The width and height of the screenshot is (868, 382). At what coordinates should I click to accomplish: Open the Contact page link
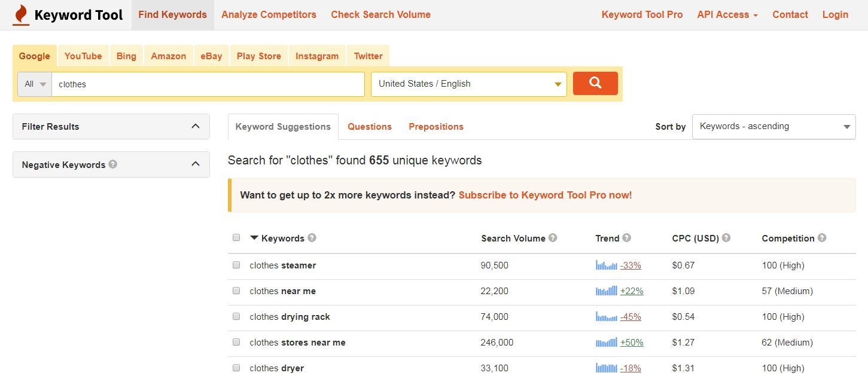(790, 15)
